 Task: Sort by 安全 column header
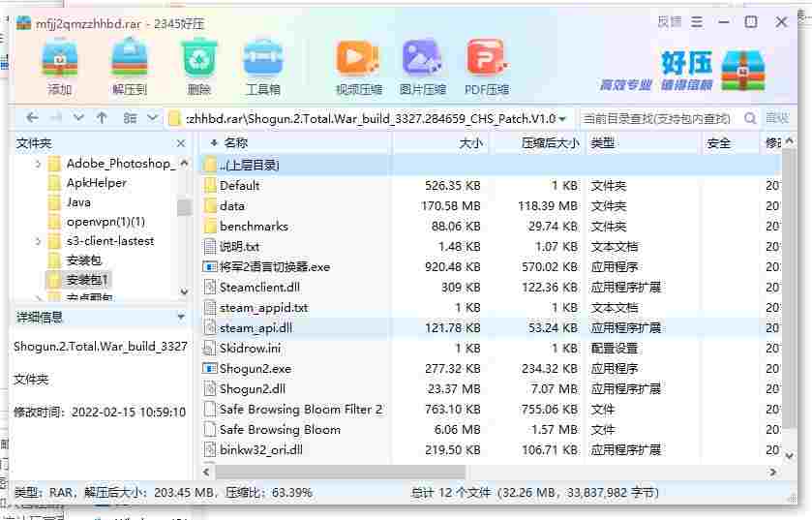[719, 143]
